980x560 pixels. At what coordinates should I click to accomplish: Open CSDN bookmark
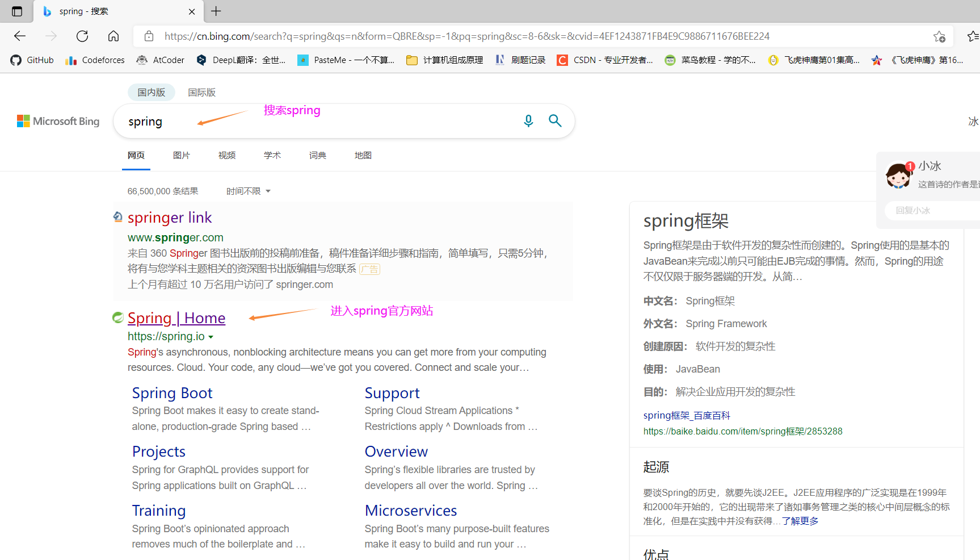pyautogui.click(x=605, y=60)
